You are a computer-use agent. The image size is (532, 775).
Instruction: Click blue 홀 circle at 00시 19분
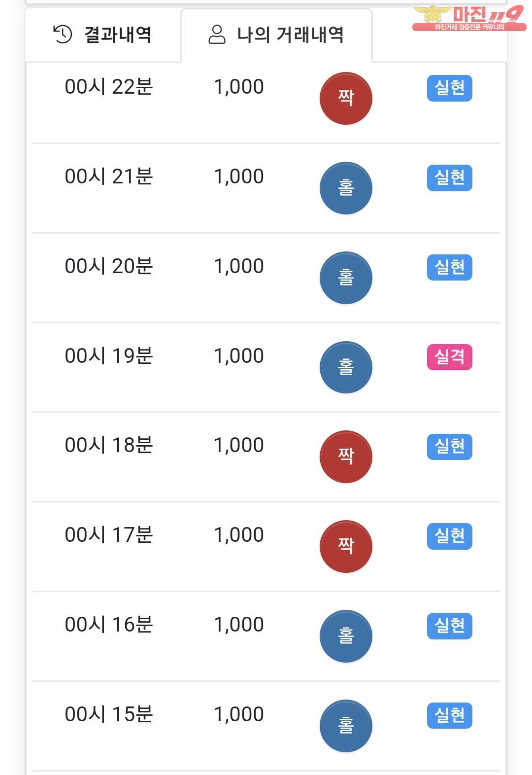pyautogui.click(x=346, y=367)
